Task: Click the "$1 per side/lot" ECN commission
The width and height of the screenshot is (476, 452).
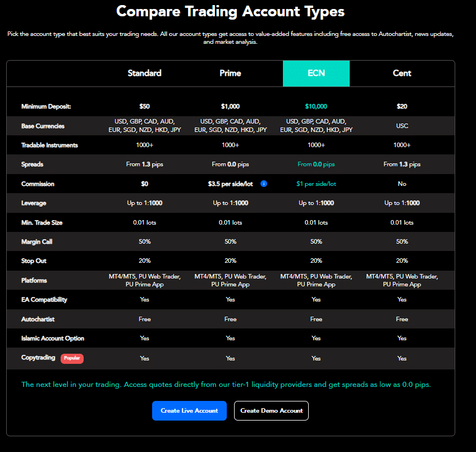Action: click(316, 184)
